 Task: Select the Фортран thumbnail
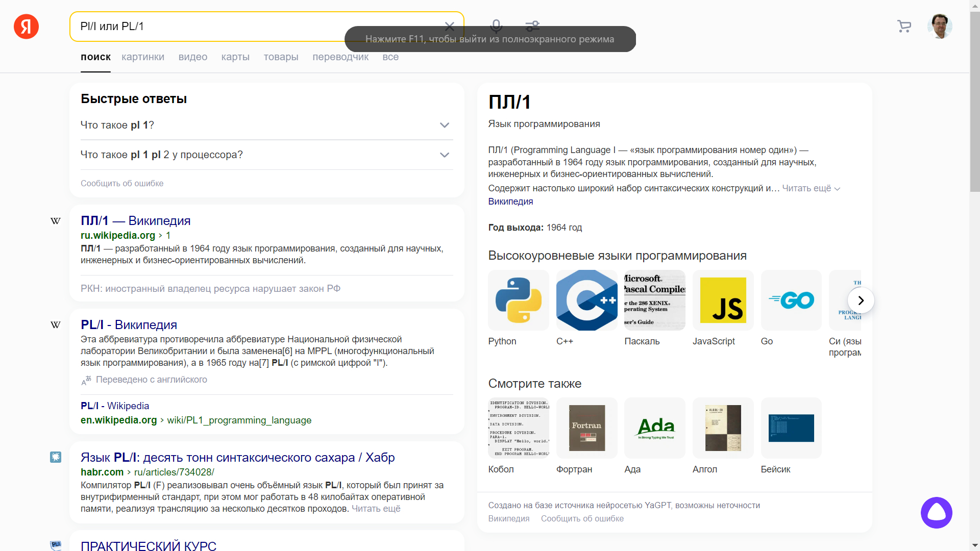pos(586,428)
